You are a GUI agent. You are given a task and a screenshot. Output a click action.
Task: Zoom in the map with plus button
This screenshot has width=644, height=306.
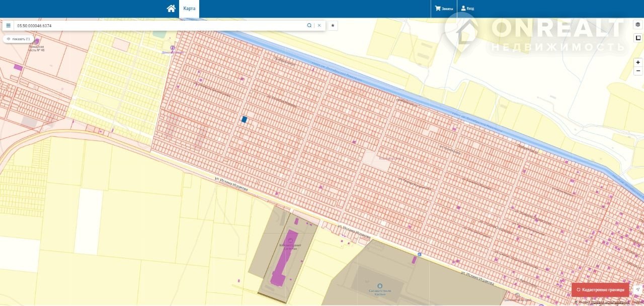click(x=638, y=62)
